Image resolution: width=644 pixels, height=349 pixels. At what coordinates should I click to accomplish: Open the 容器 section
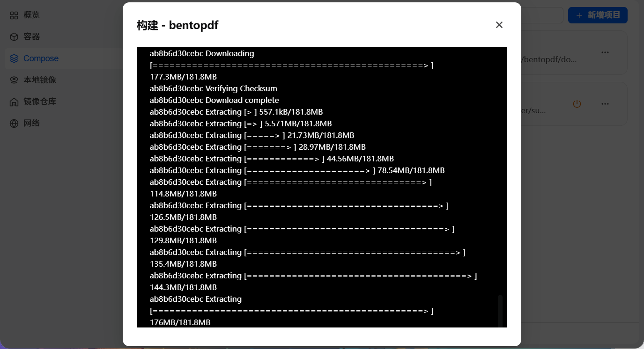31,37
